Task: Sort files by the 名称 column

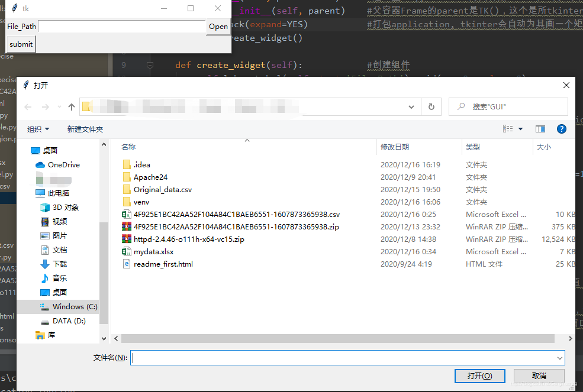Action: 128,147
